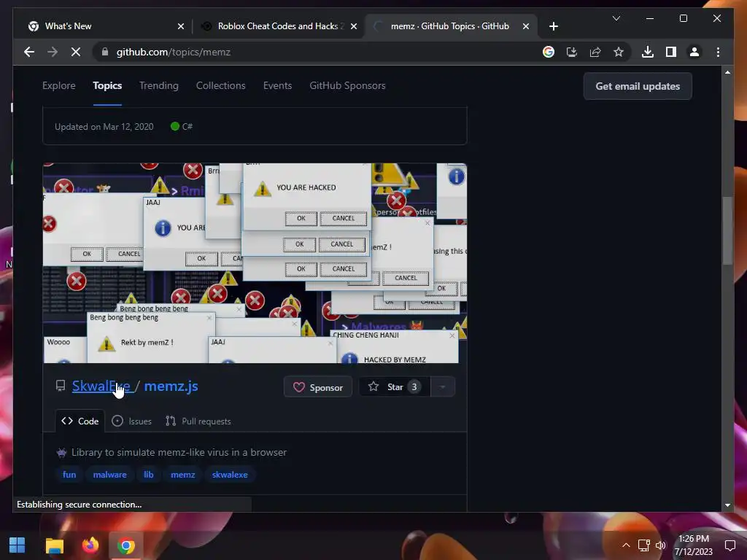The width and height of the screenshot is (747, 560).
Task: Stop page loading with the X button
Action: point(76,52)
